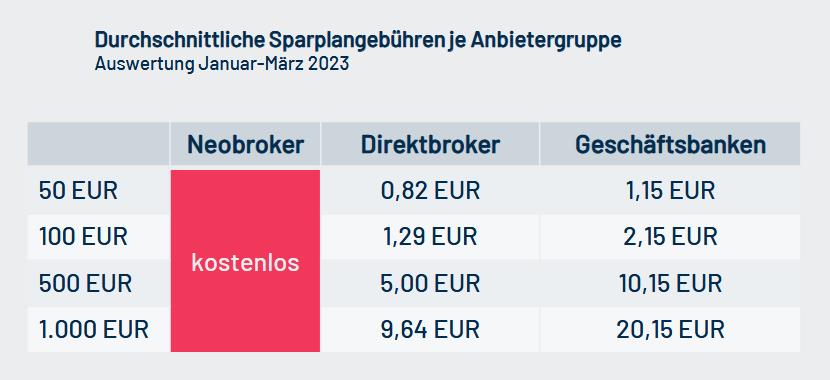The width and height of the screenshot is (830, 380).
Task: Click the Neobroker column header
Action: (246, 144)
